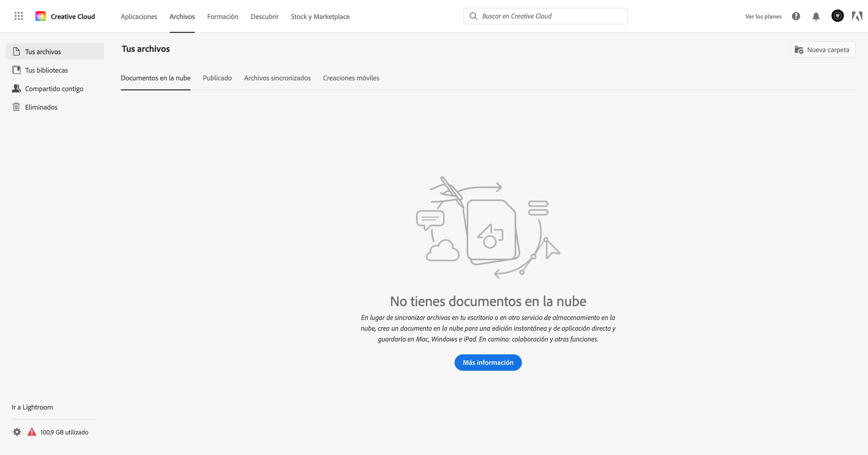Switch to the Creaciones móviles tab
This screenshot has height=455, width=868.
click(351, 78)
